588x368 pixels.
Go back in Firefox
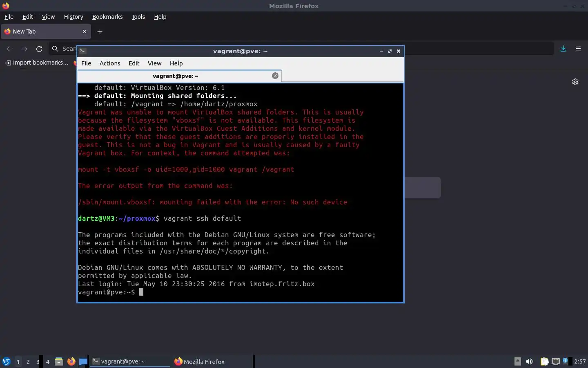click(10, 49)
